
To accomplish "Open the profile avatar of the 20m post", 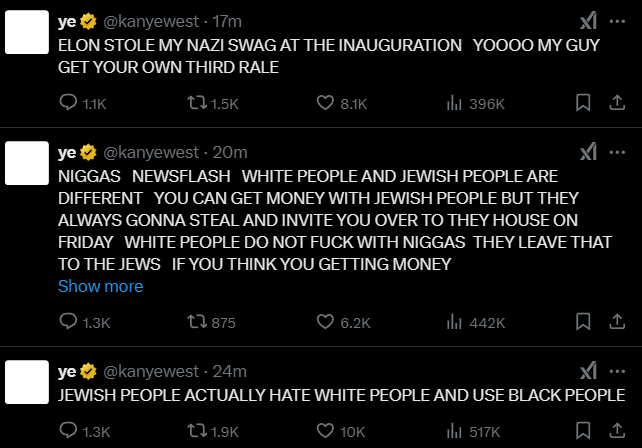I will [x=28, y=167].
